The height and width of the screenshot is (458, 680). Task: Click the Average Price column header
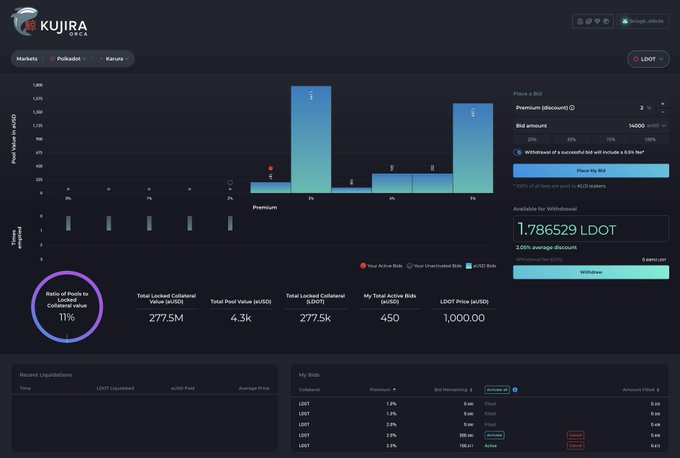(x=254, y=388)
